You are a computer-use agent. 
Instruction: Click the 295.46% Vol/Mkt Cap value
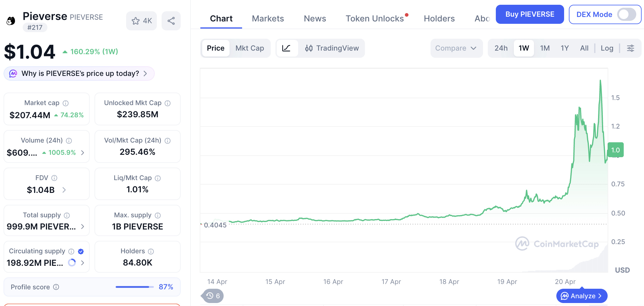(x=137, y=152)
